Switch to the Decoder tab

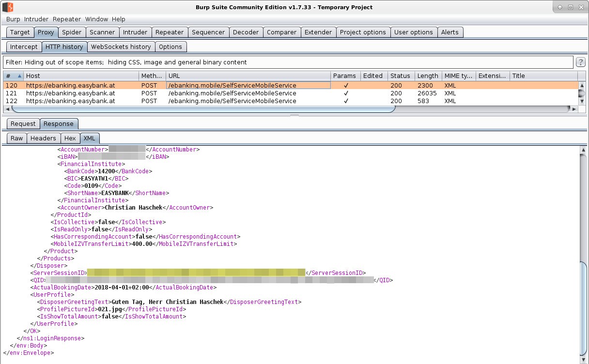(x=246, y=32)
